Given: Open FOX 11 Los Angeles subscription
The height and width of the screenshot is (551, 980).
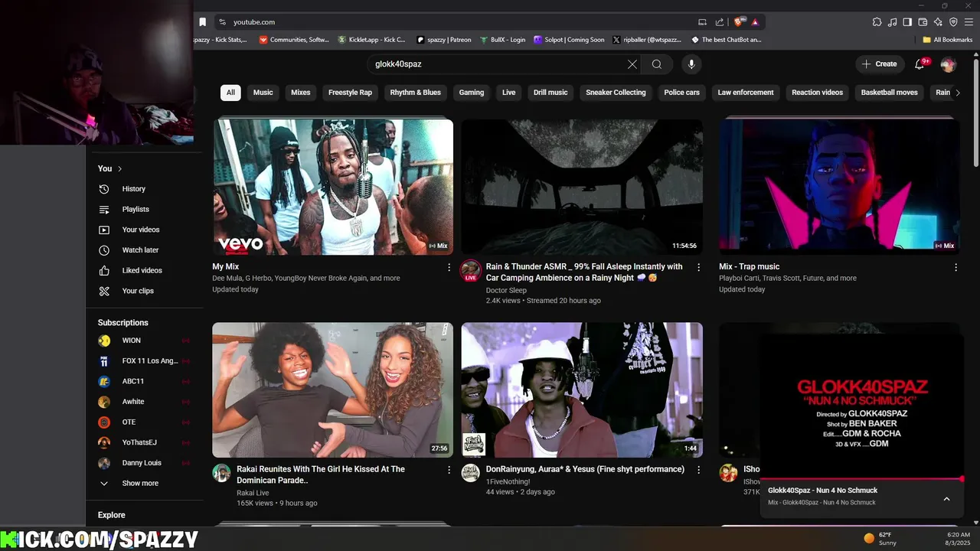Looking at the screenshot, I should coord(150,361).
